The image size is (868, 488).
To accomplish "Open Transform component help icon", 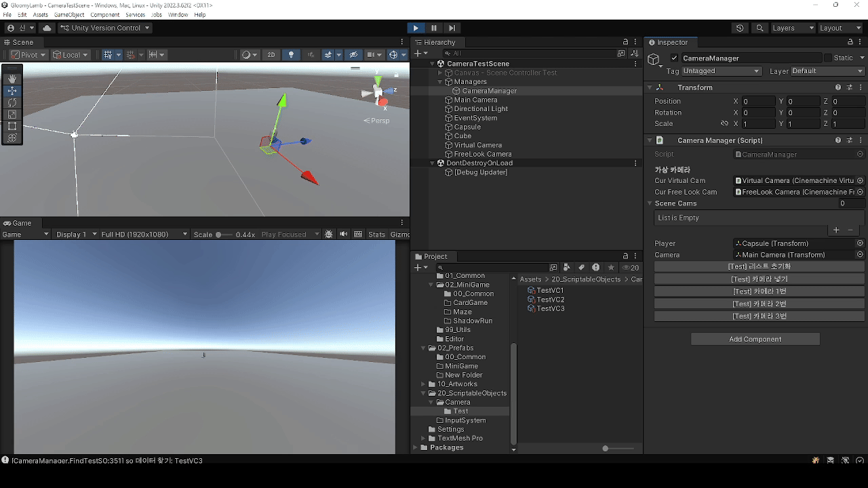I will 838,87.
